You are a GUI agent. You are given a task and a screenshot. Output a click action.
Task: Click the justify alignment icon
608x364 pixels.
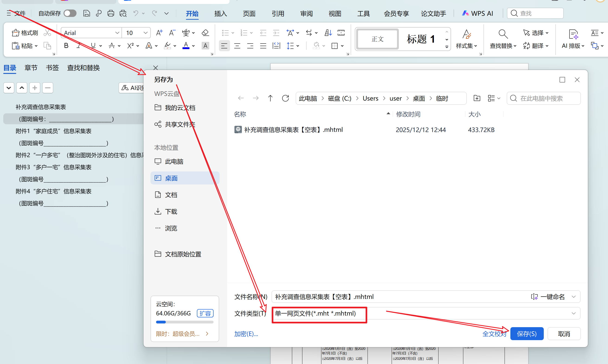(x=263, y=46)
